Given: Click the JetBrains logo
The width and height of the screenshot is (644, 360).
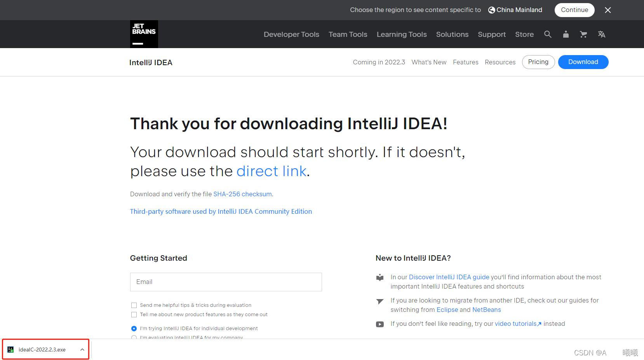Looking at the screenshot, I should (x=144, y=34).
